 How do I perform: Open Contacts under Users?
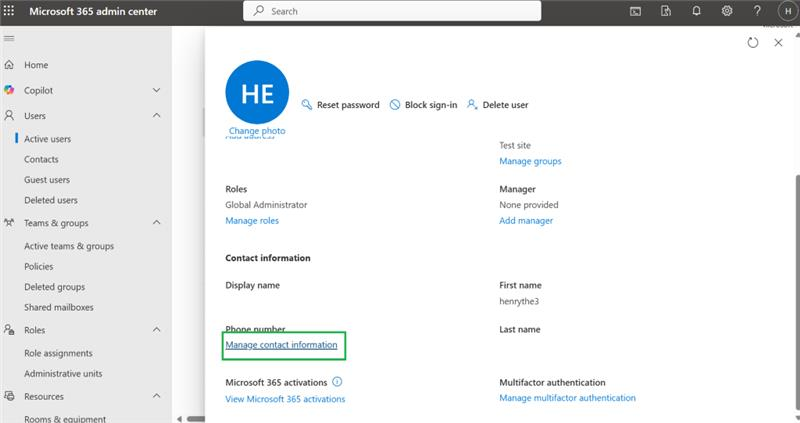click(41, 159)
